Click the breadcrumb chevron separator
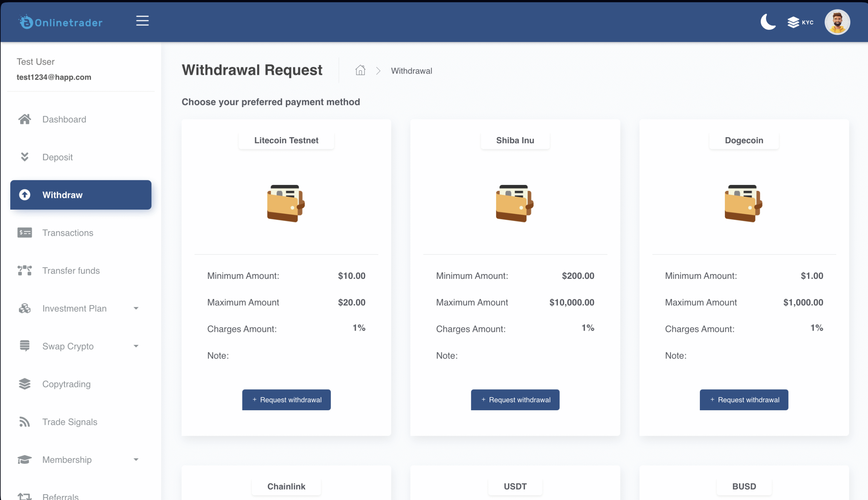 pos(378,71)
